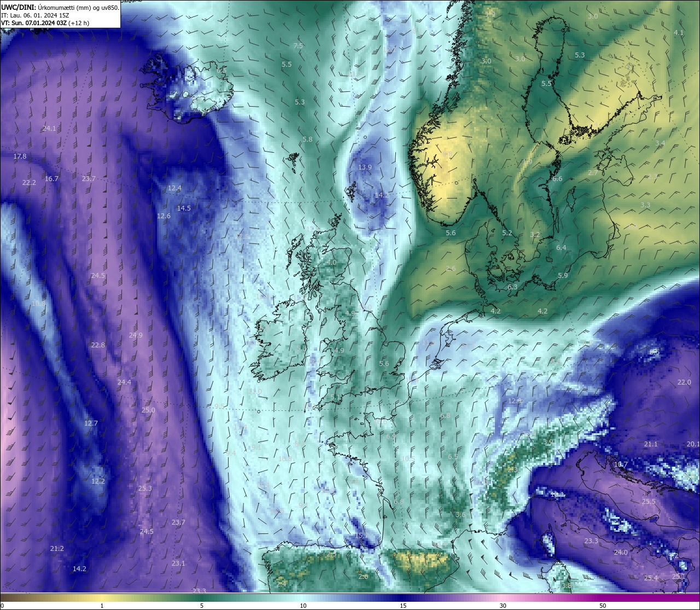Image resolution: width=700 pixels, height=610 pixels.
Task: Select the 22.0 value label
Action: tap(684, 382)
